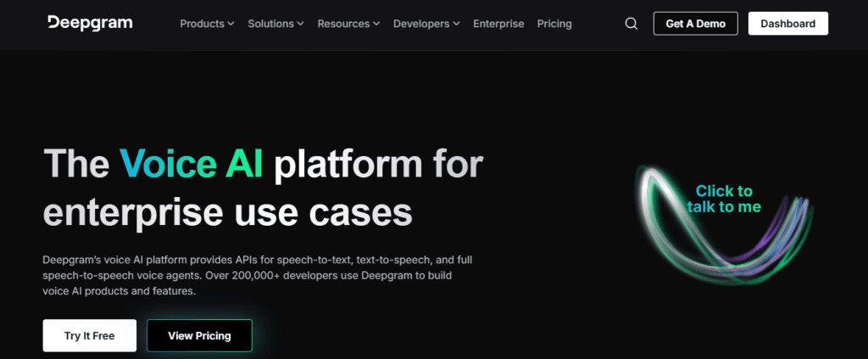Viewport: 868px width, 359px height.
Task: Open the Dashboard button
Action: (787, 24)
